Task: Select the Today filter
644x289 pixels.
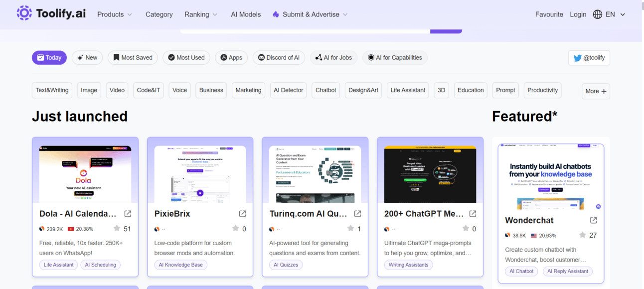Action: (x=49, y=58)
